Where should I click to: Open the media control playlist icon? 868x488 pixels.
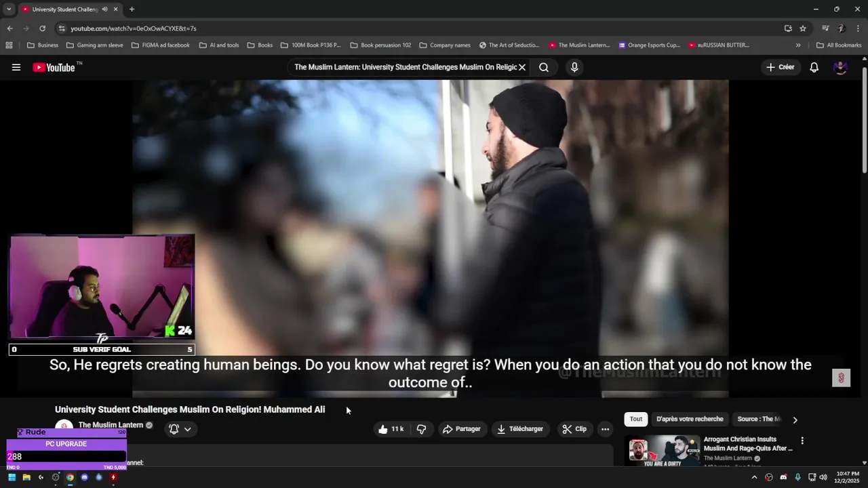825,28
